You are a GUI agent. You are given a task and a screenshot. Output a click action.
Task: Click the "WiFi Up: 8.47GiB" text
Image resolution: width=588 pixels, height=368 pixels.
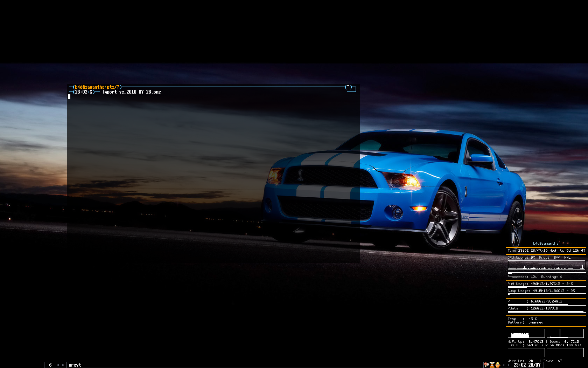tap(525, 342)
